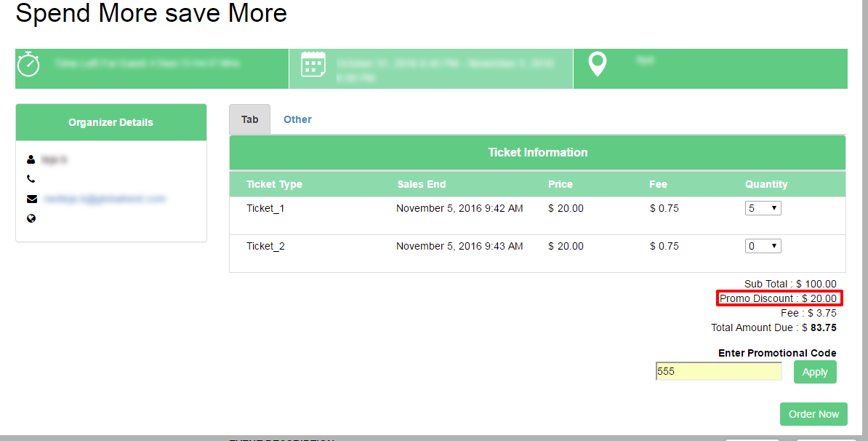Switch to the Other tab
Viewport: 868px width, 441px height.
[297, 119]
